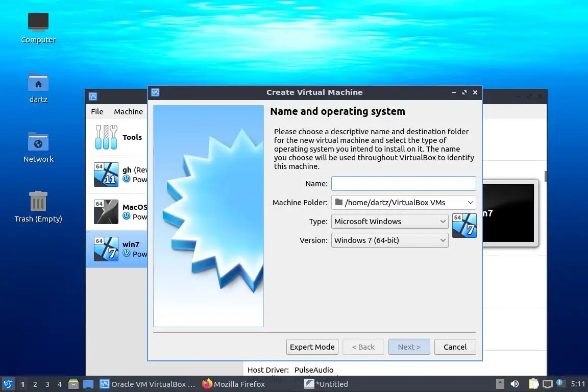Switch to workspace 3
The image size is (588, 392).
point(47,384)
